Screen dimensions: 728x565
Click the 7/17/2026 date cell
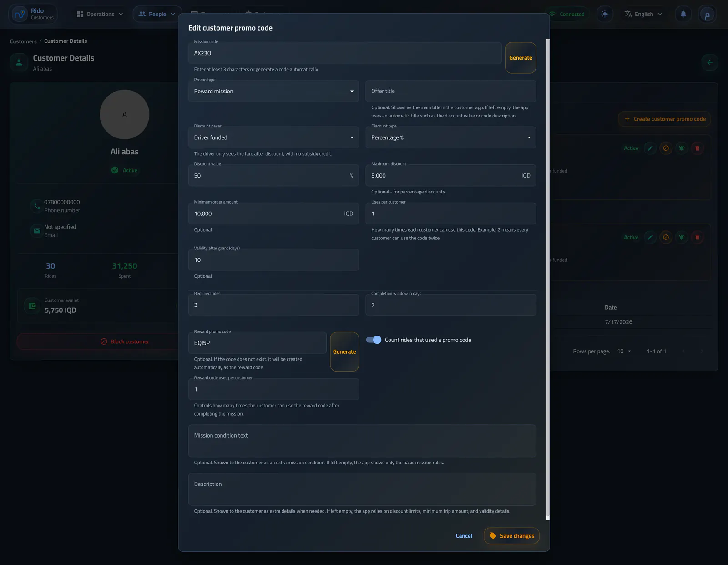point(618,322)
